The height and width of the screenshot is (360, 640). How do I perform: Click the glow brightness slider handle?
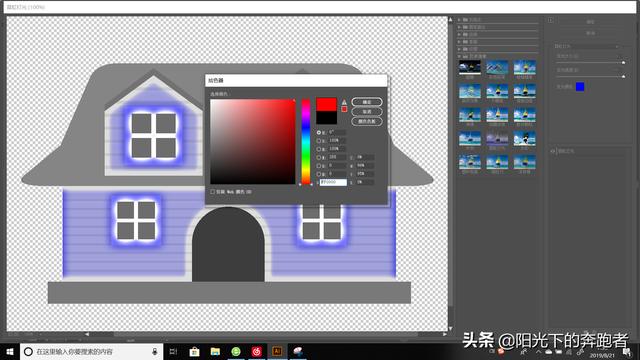click(623, 76)
